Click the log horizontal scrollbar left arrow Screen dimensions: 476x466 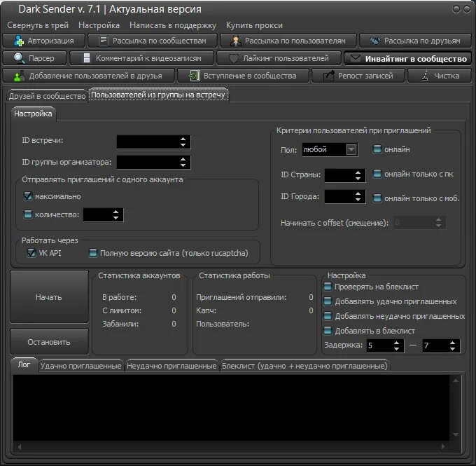(20, 446)
